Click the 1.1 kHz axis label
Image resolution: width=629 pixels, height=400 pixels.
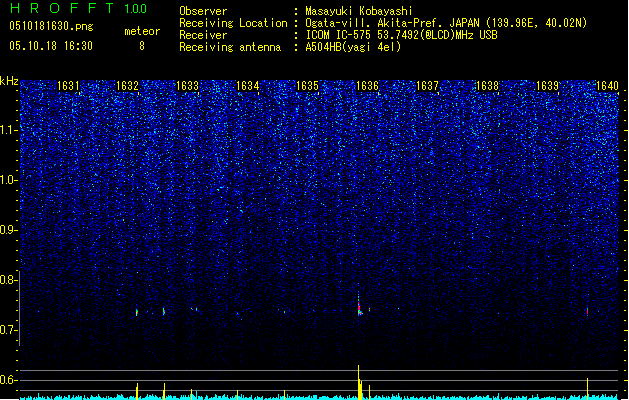[x=9, y=130]
